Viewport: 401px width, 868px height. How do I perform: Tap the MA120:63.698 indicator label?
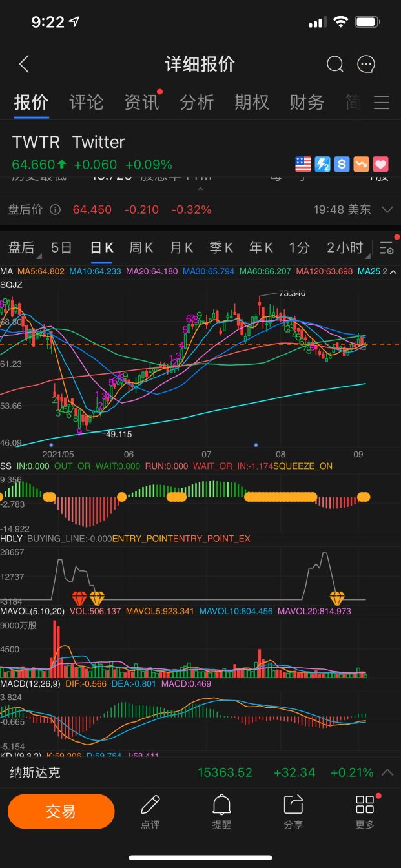pyautogui.click(x=325, y=272)
